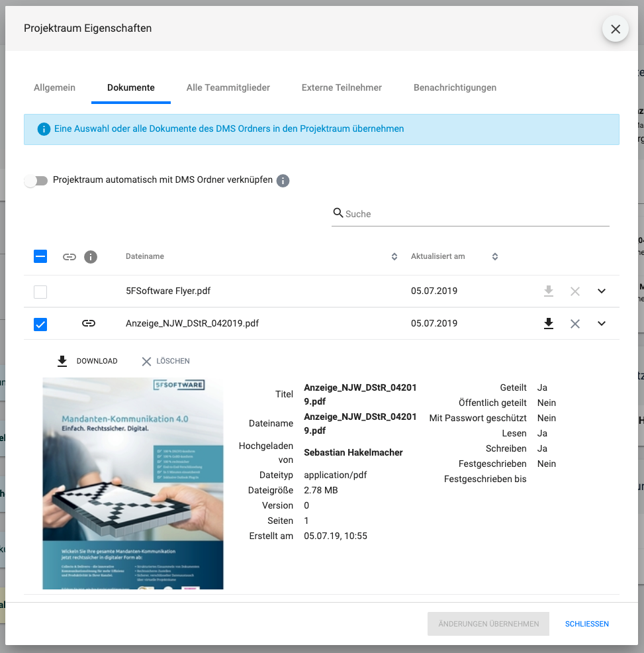
Task: Click the 2.78 MB file size value
Action: coord(320,490)
